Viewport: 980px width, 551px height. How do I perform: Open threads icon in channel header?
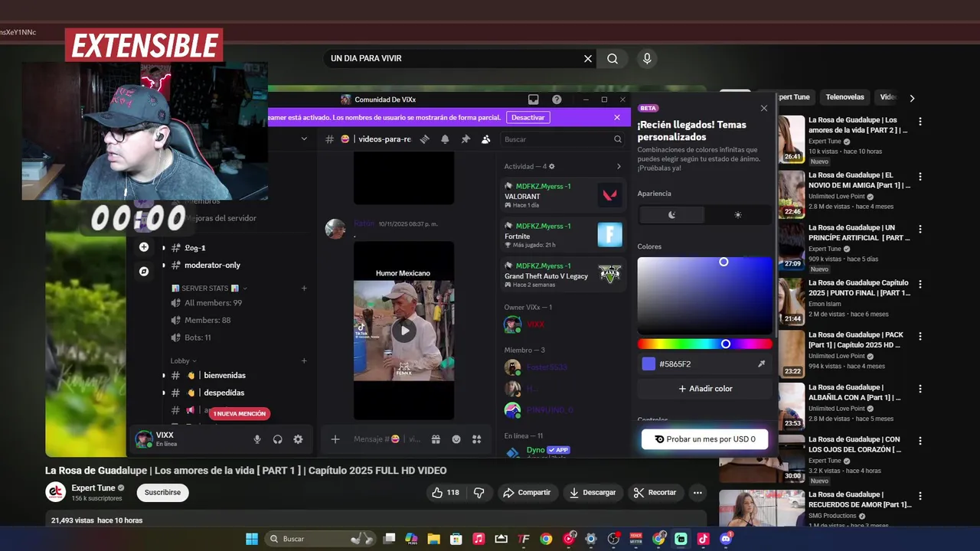[425, 139]
